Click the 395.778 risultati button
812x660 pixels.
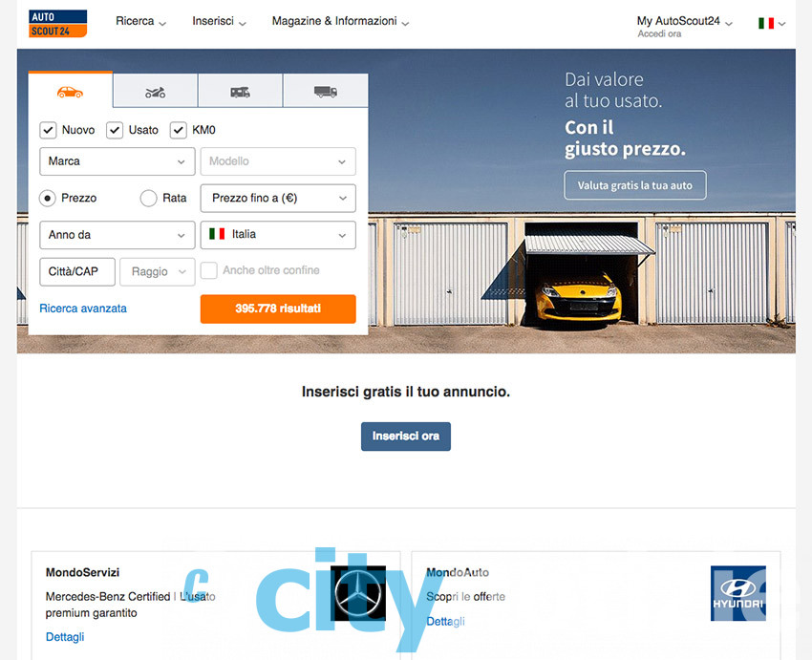pos(278,309)
